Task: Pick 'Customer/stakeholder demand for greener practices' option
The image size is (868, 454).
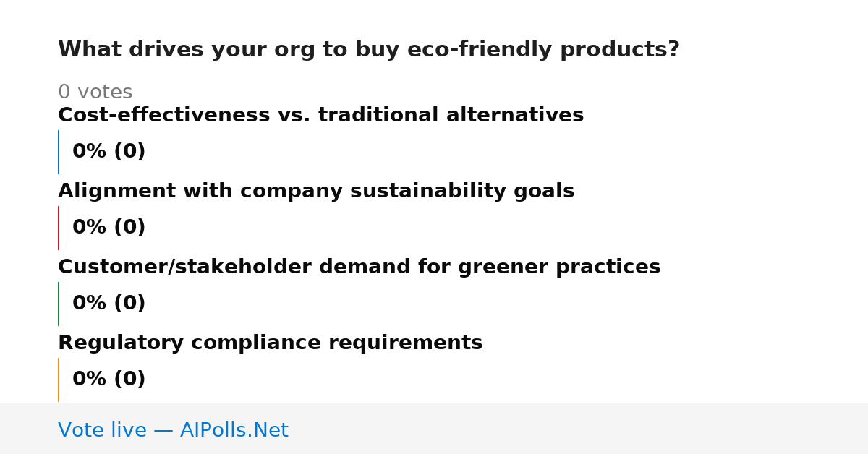Action: tap(359, 267)
